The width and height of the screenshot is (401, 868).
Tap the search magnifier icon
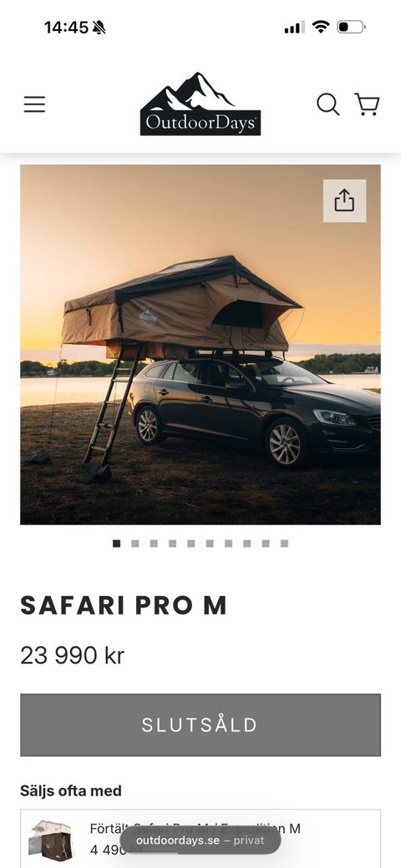click(327, 104)
